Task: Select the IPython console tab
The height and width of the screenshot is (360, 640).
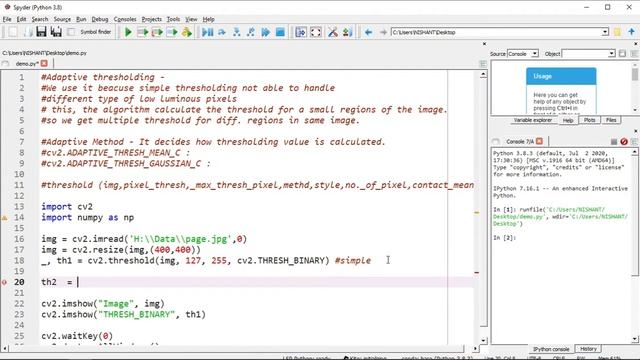Action: point(551,349)
